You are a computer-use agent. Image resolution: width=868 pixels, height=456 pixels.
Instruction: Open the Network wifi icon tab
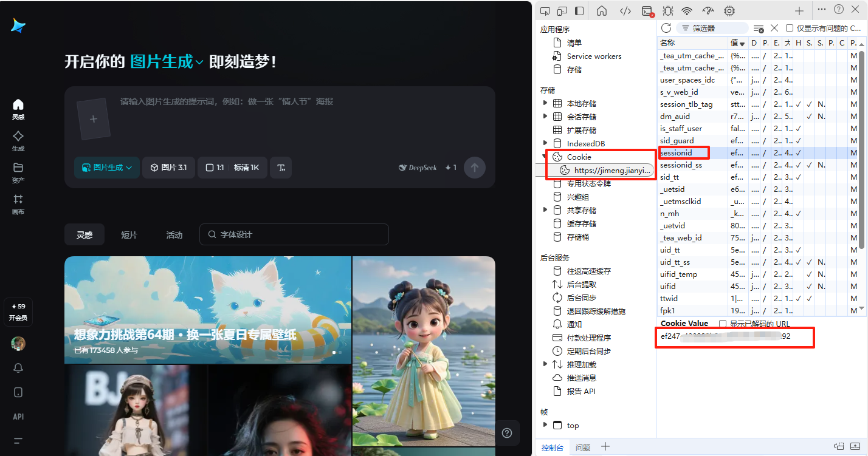(687, 11)
